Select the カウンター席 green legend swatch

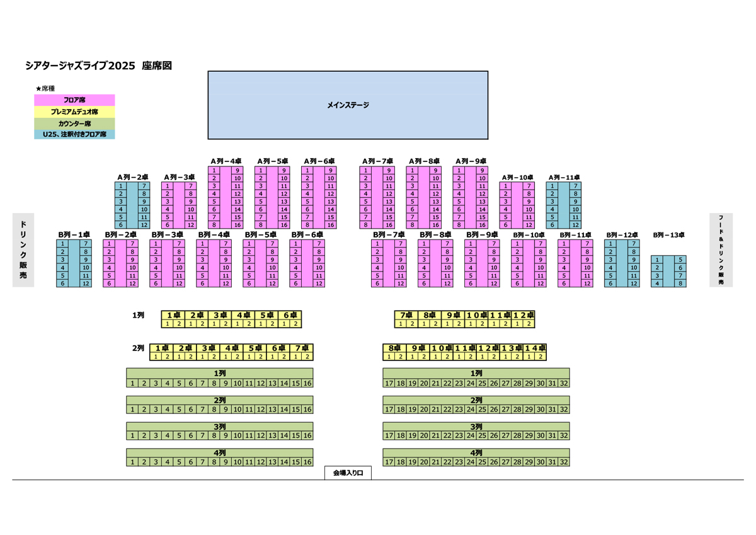tap(74, 123)
